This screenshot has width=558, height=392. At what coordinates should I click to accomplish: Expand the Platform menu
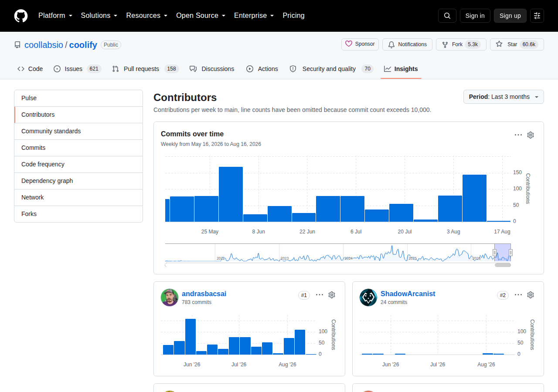tap(55, 16)
